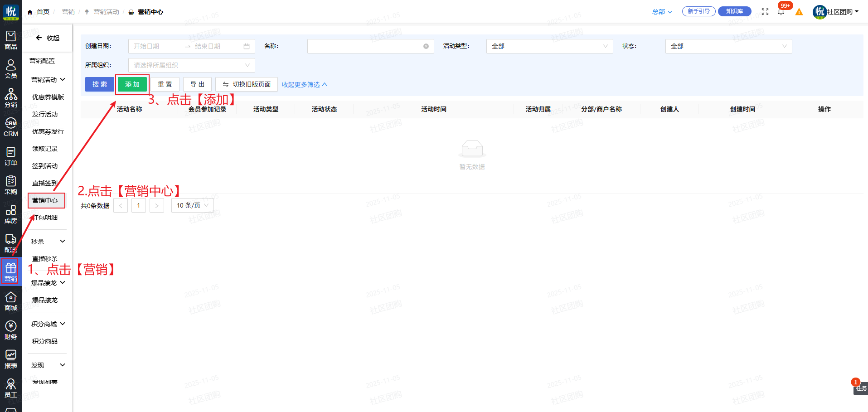Open the 会员 (Members) sidebar icon
Screen dimensions: 868x412
11,69
